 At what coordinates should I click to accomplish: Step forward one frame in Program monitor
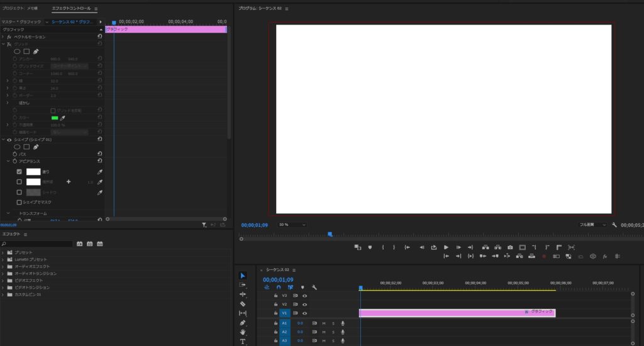point(458,247)
